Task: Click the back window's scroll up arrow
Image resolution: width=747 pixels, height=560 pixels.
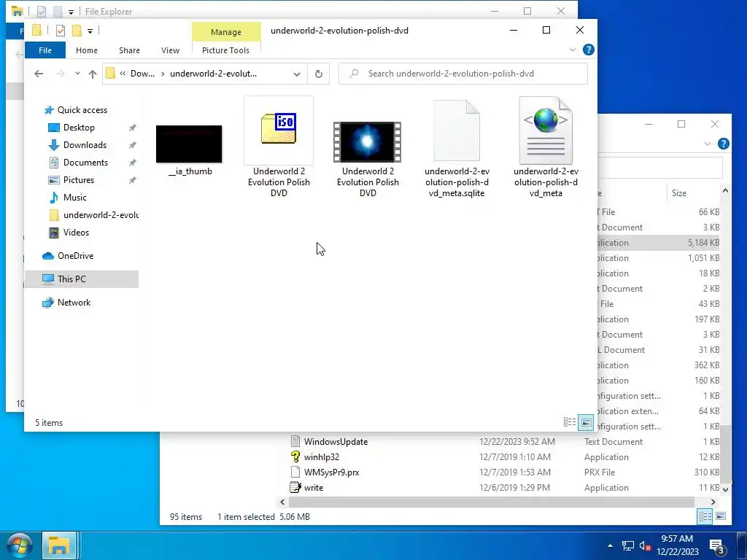Action: (726, 190)
